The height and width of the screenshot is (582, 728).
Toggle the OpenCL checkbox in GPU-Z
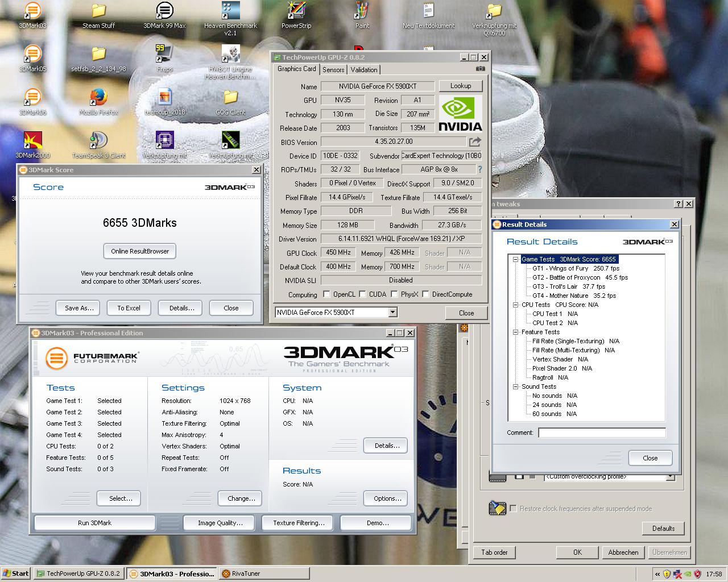[x=326, y=294]
